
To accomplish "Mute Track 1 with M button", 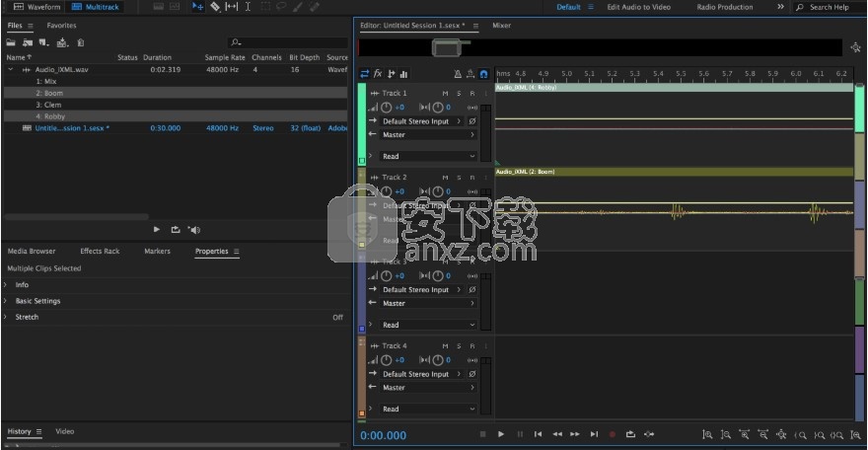I will coord(445,94).
